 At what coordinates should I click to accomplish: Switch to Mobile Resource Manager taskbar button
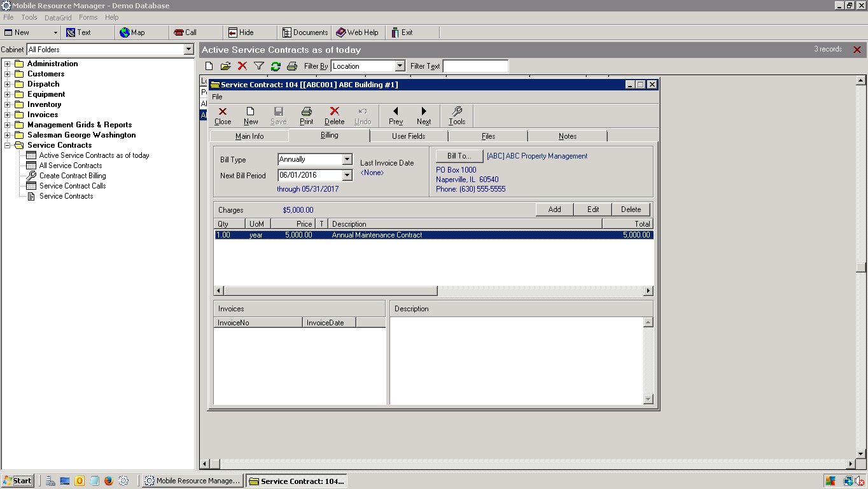coord(192,481)
